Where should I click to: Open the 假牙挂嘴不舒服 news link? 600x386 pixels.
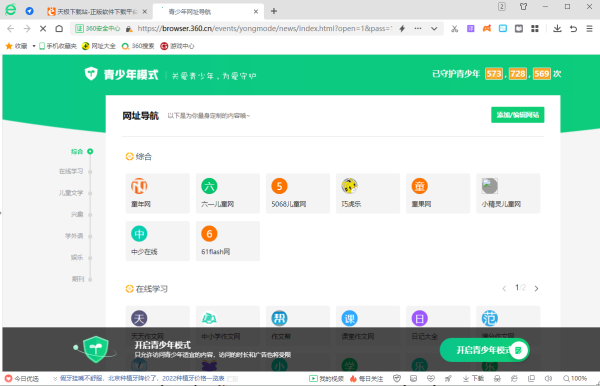tap(142, 379)
